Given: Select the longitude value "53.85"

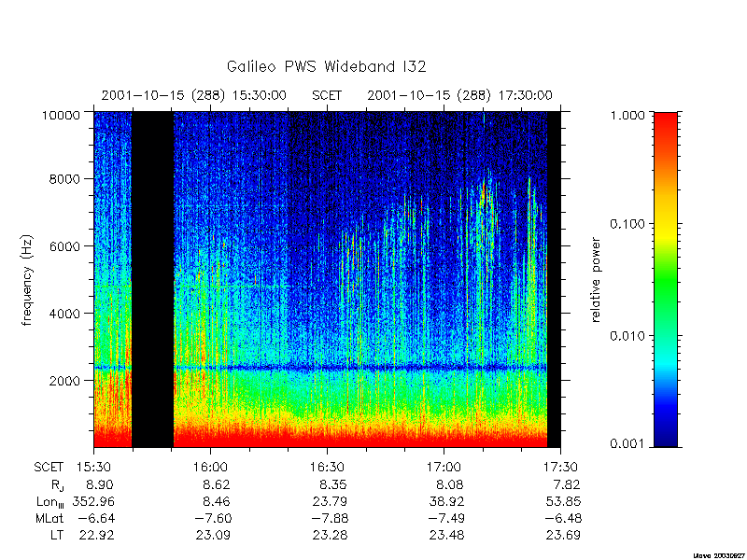Looking at the screenshot, I should coord(563,501).
